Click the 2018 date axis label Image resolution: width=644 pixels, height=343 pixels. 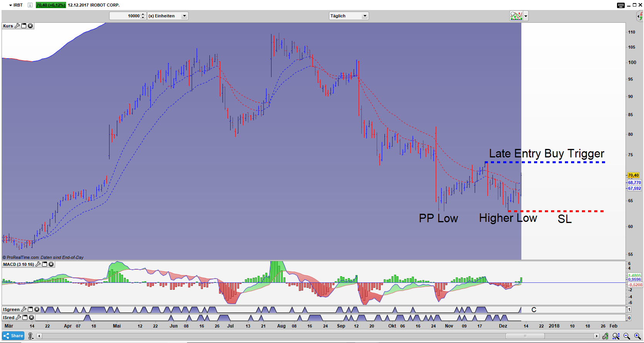click(554, 326)
